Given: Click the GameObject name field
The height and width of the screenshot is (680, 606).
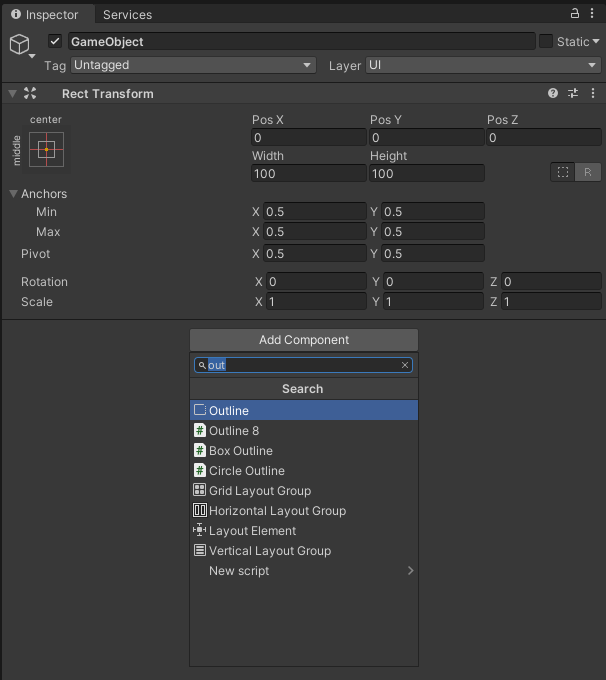Looking at the screenshot, I should click(301, 41).
